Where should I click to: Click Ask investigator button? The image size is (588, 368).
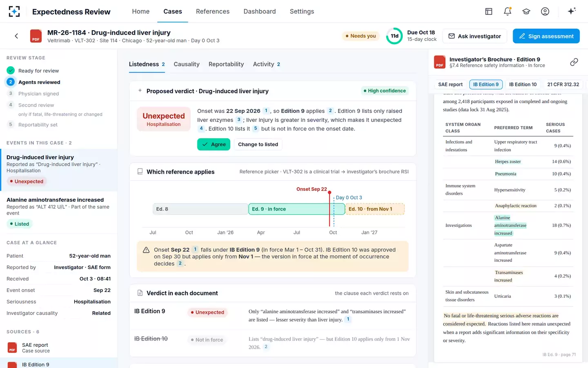475,36
